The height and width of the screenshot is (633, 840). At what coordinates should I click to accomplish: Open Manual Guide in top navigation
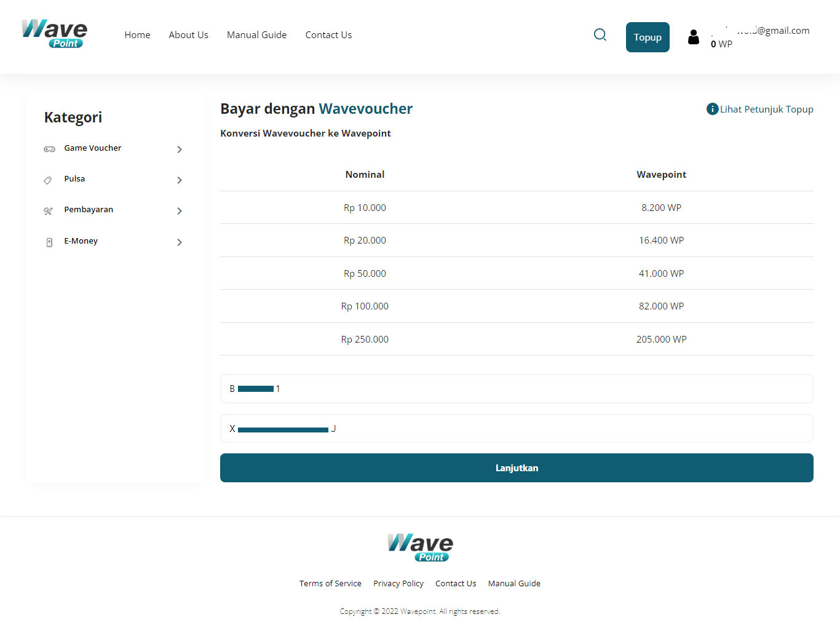coord(256,35)
